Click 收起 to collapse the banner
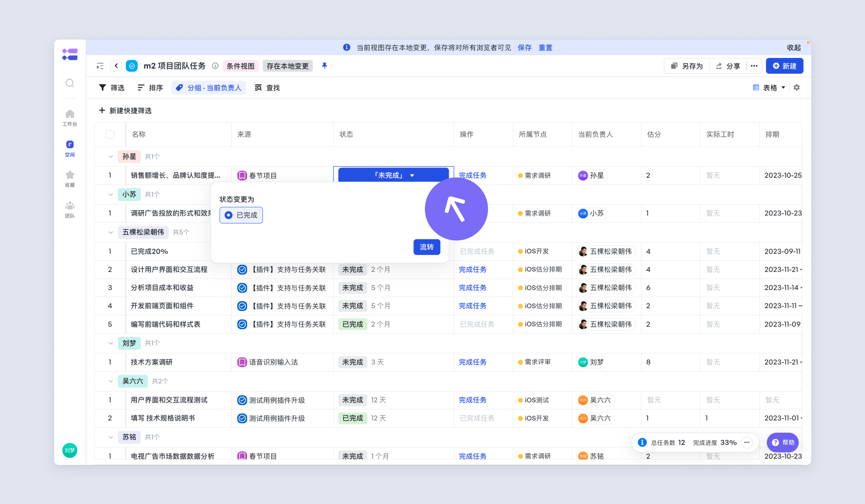Viewport: 865px width, 504px height. [794, 48]
